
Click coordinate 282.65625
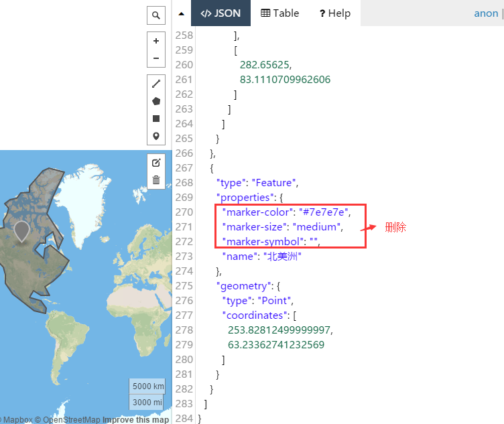pyautogui.click(x=264, y=65)
